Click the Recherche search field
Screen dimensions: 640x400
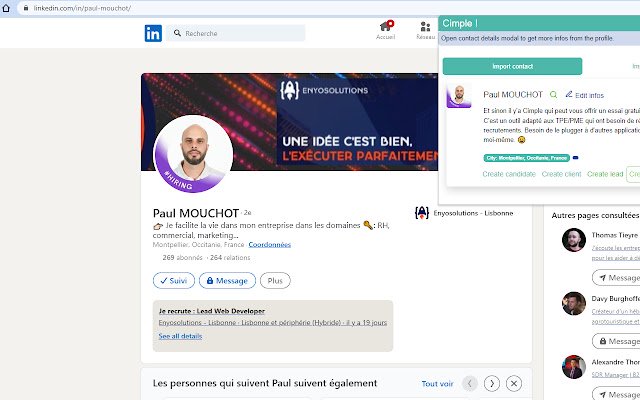click(236, 33)
